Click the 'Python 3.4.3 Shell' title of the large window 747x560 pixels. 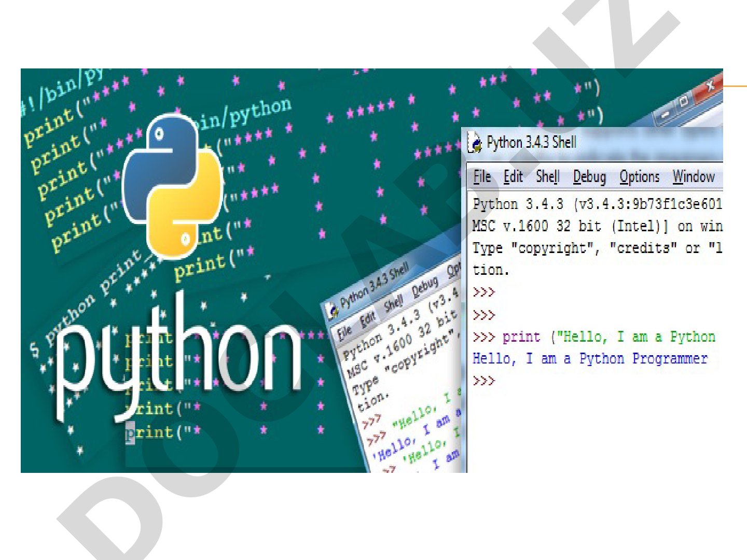click(531, 143)
